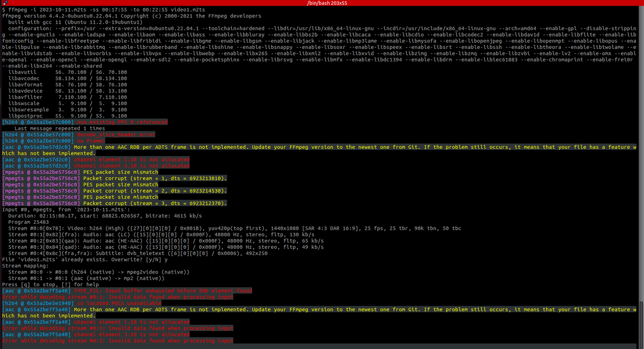The width and height of the screenshot is (644, 349).
Task: Click 'Program 25483' text
Action: tap(29, 222)
